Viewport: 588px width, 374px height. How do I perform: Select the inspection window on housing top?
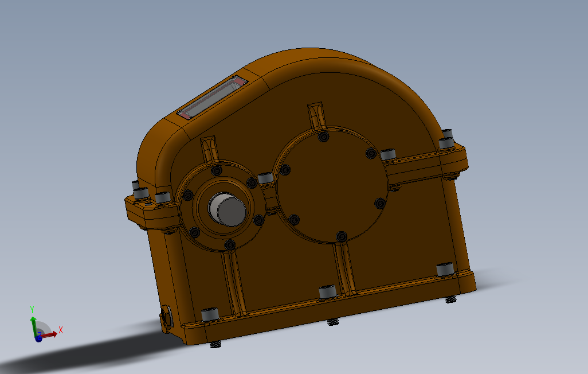coord(213,98)
